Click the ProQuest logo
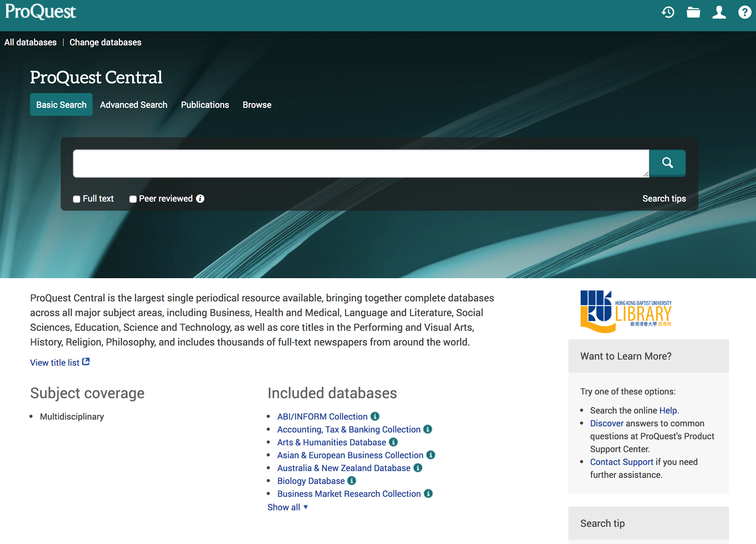Image resolution: width=756 pixels, height=544 pixels. pos(41,12)
